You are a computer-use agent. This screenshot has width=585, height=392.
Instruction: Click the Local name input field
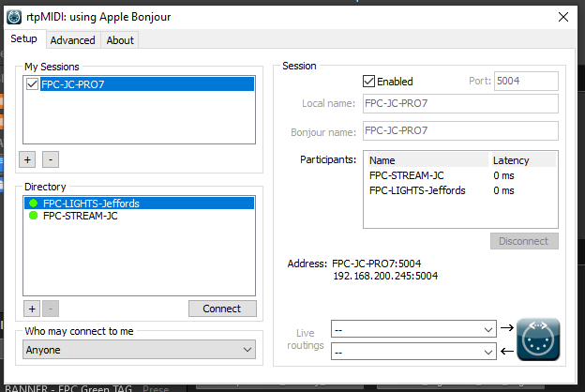pos(460,103)
